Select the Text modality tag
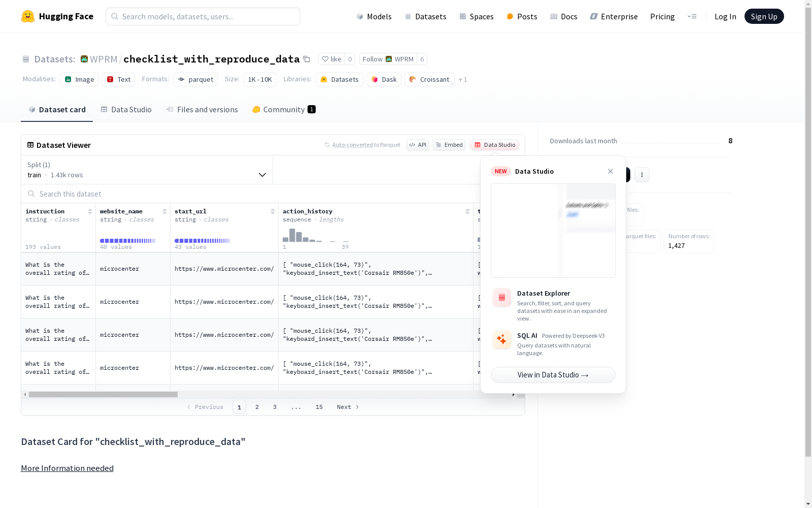This screenshot has width=812, height=508. point(119,79)
